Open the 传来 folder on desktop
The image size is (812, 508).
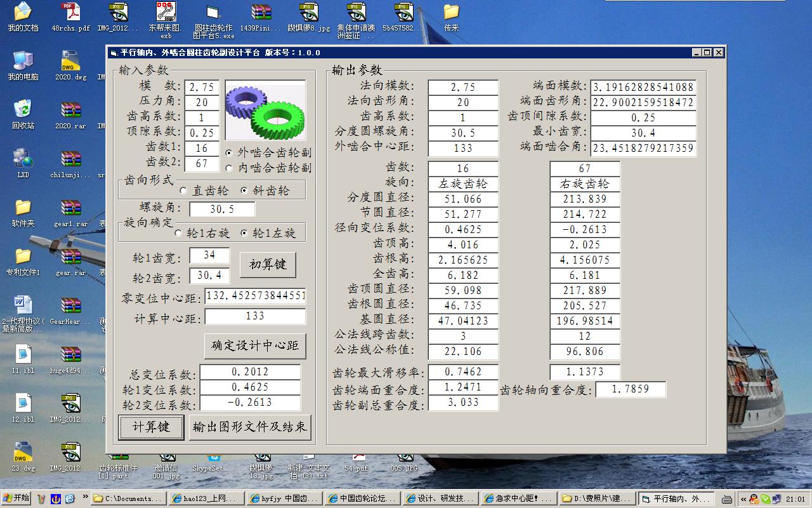pyautogui.click(x=451, y=17)
